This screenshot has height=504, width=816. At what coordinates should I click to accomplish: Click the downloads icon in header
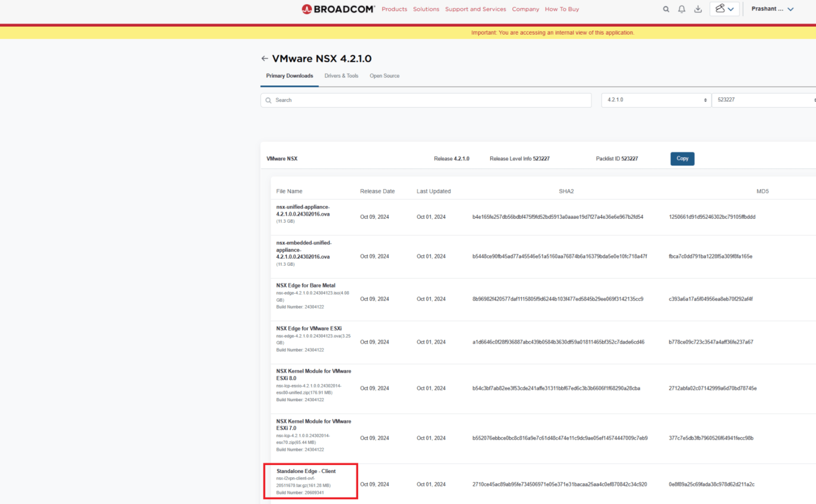698,9
